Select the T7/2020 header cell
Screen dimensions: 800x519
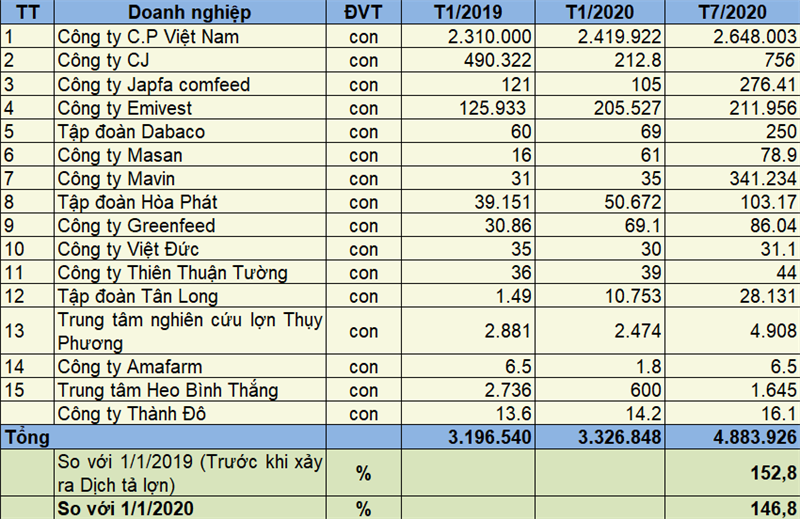click(x=733, y=12)
